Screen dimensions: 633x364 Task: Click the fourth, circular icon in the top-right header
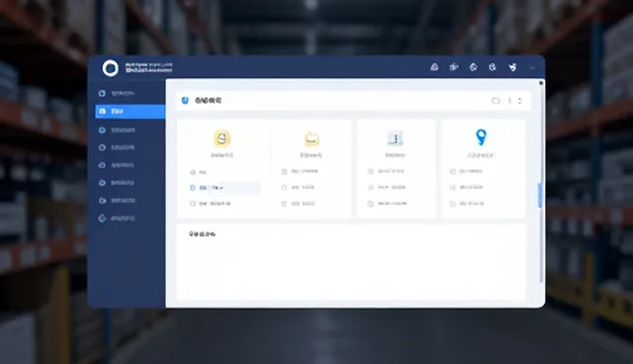click(x=493, y=67)
